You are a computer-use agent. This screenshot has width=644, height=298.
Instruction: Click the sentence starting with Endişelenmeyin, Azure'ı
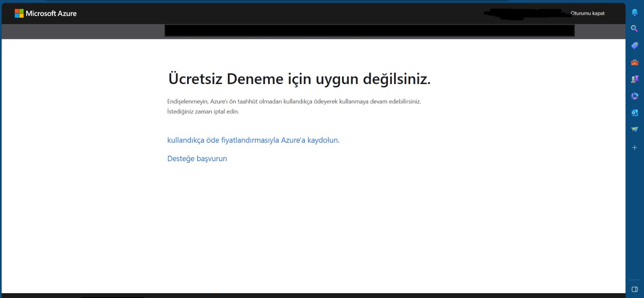point(294,102)
